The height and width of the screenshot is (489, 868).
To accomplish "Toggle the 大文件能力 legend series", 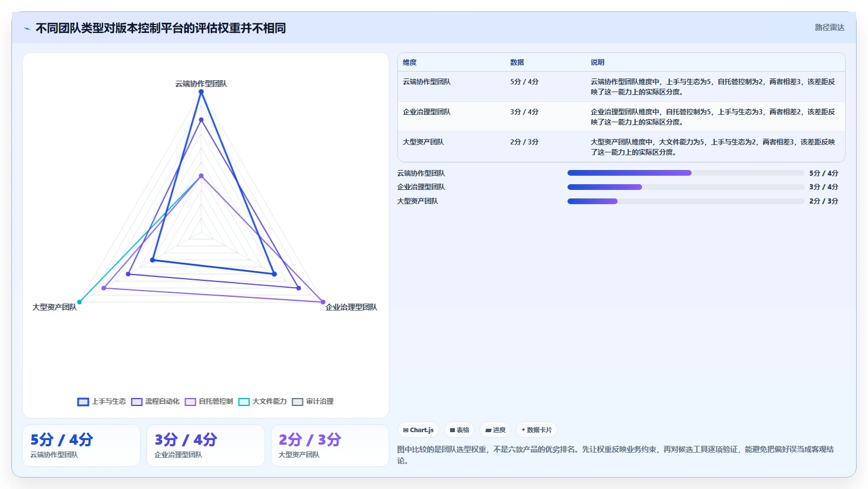I will point(262,401).
